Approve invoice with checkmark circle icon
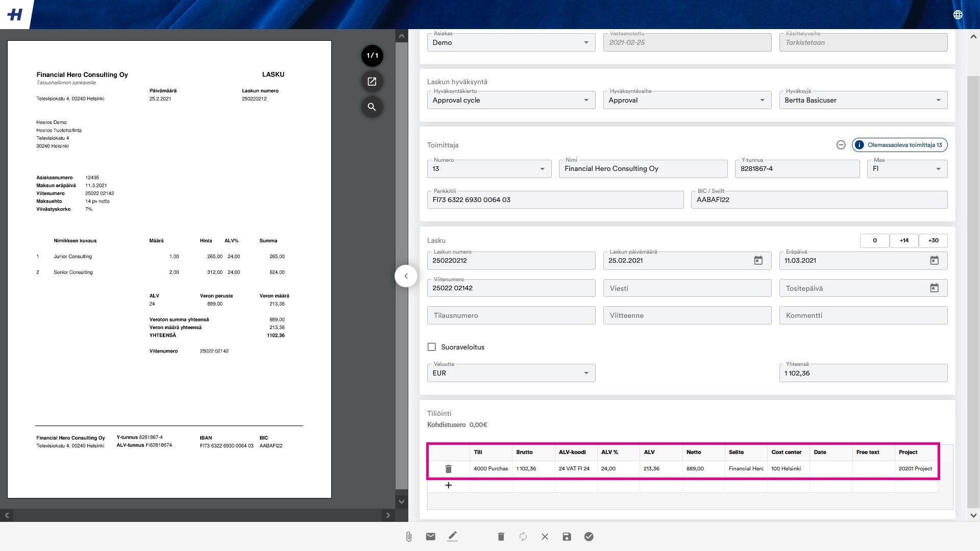The width and height of the screenshot is (980, 551). point(589,537)
